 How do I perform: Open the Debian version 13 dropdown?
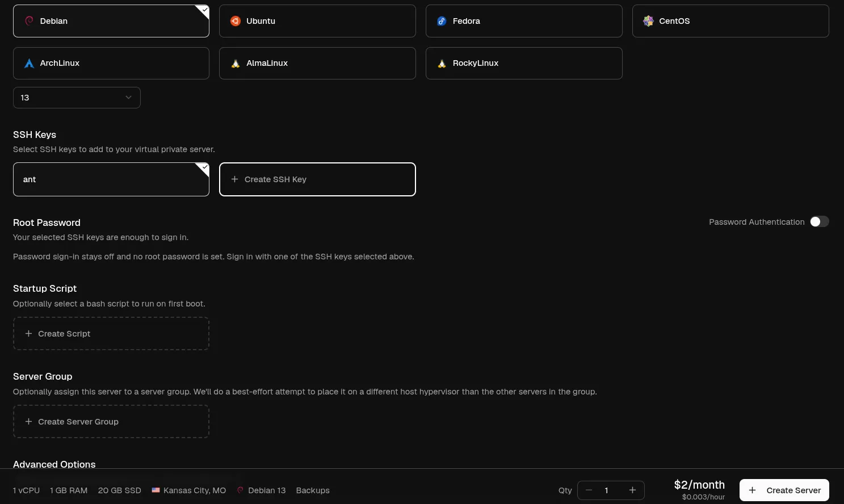tap(77, 98)
